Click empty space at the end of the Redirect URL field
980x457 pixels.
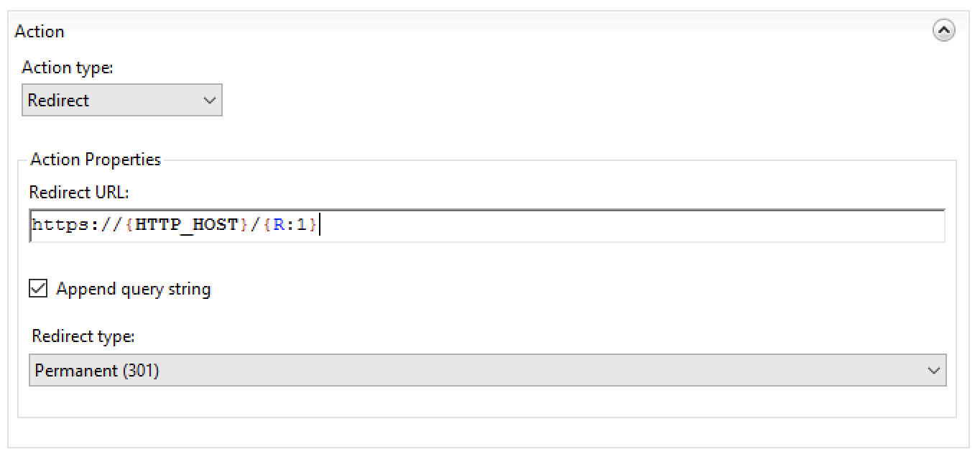pos(647,226)
